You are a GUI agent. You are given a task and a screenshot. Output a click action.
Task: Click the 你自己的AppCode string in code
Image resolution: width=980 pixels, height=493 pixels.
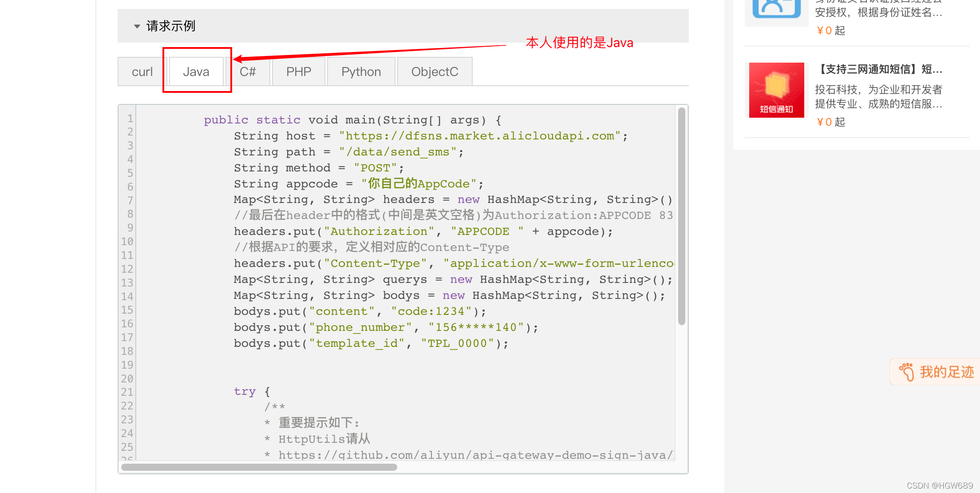(x=419, y=184)
